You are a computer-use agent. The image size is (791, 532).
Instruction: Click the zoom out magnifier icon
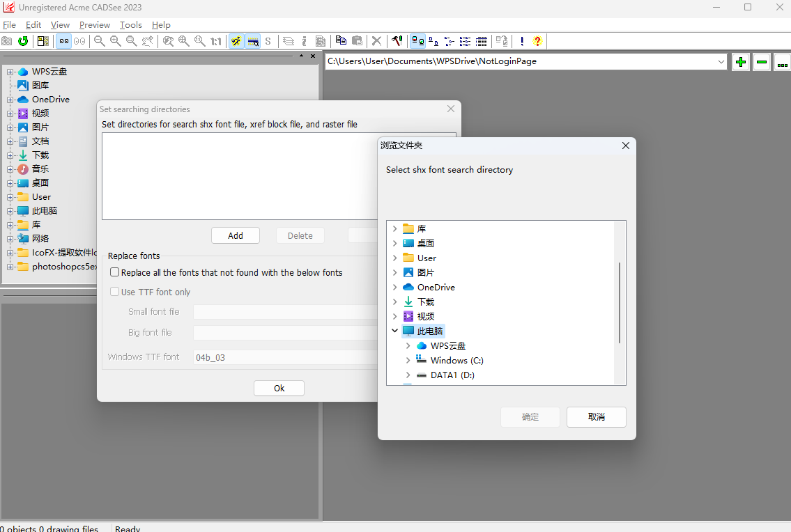pyautogui.click(x=100, y=41)
